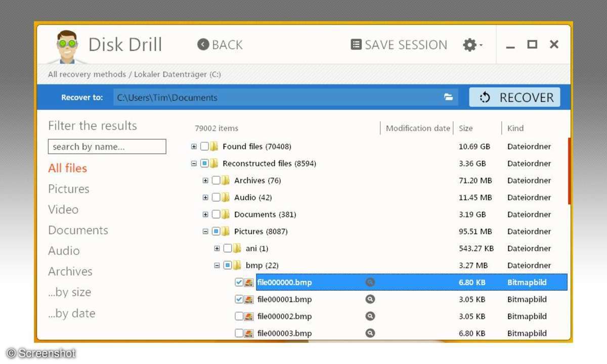This screenshot has width=607, height=364.
Task: Select the file000002.bmp row name
Action: click(284, 316)
